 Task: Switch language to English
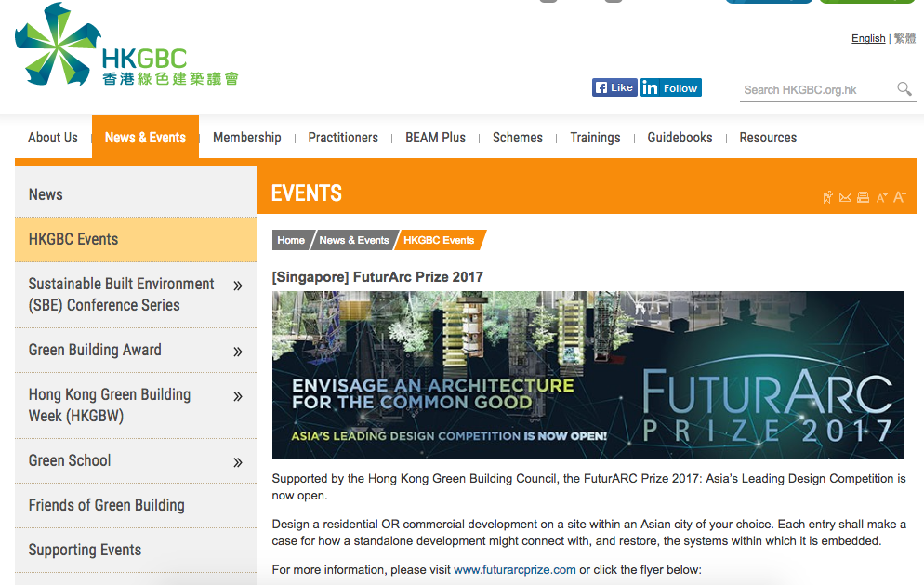click(x=868, y=38)
